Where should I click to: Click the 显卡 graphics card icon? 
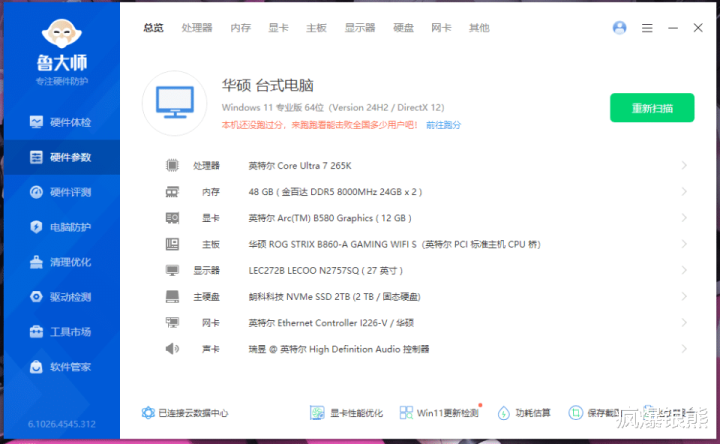(x=172, y=218)
